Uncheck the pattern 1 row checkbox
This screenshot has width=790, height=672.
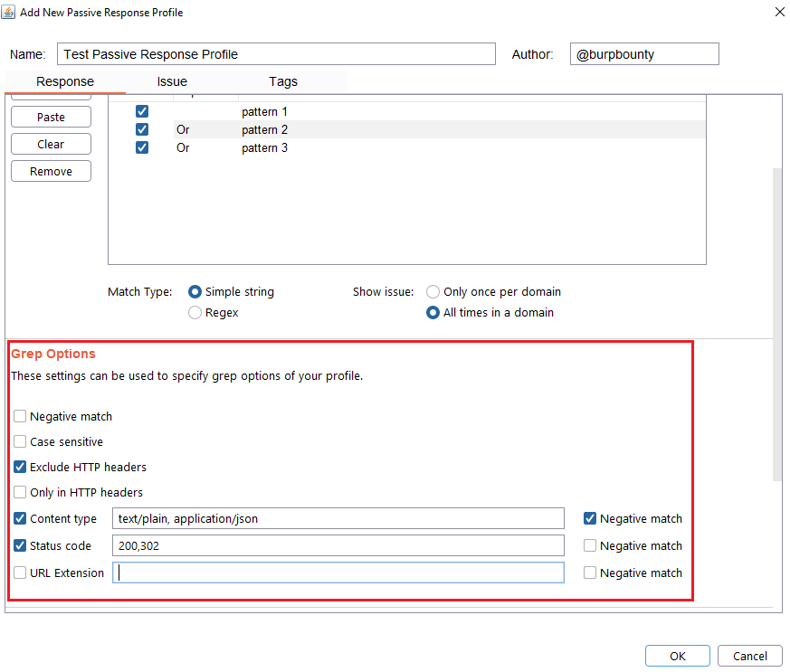click(142, 112)
